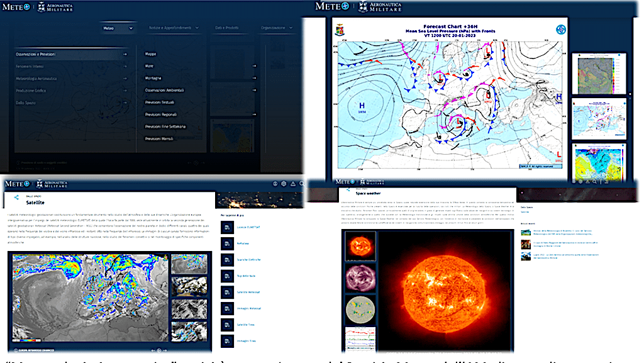This screenshot has height=363, width=644.
Task: Click the share icon beside Satellite title
Action: click(16, 198)
